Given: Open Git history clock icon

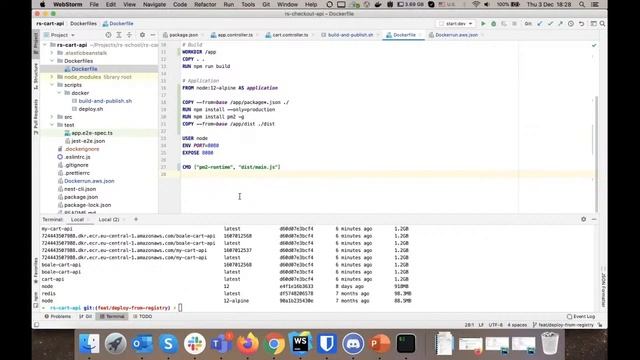Looking at the screenshot, I should (571, 24).
